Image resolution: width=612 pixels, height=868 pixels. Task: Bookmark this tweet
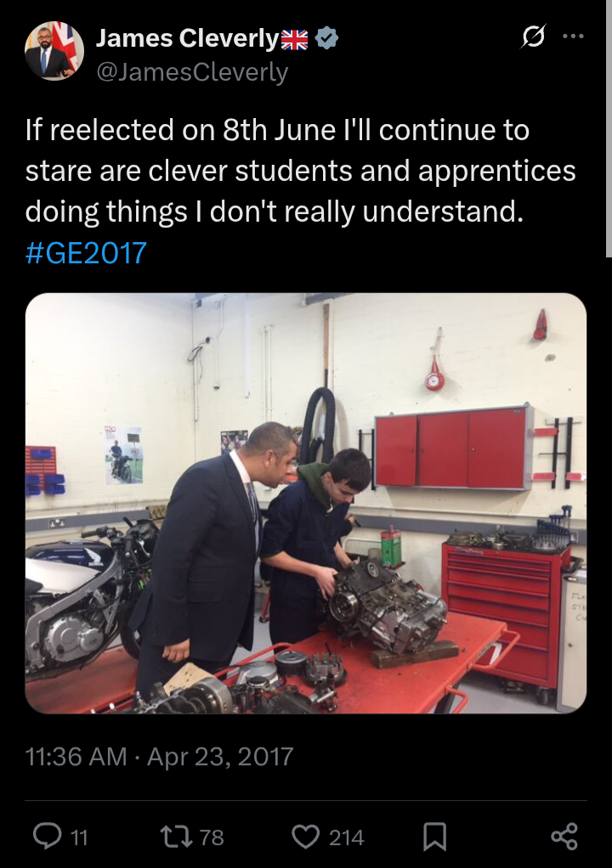pyautogui.click(x=434, y=837)
